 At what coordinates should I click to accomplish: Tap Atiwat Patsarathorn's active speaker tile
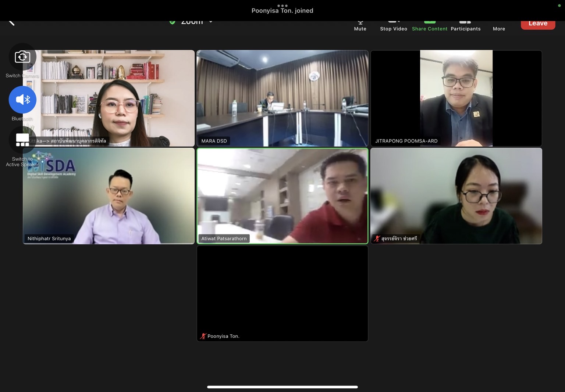click(282, 196)
